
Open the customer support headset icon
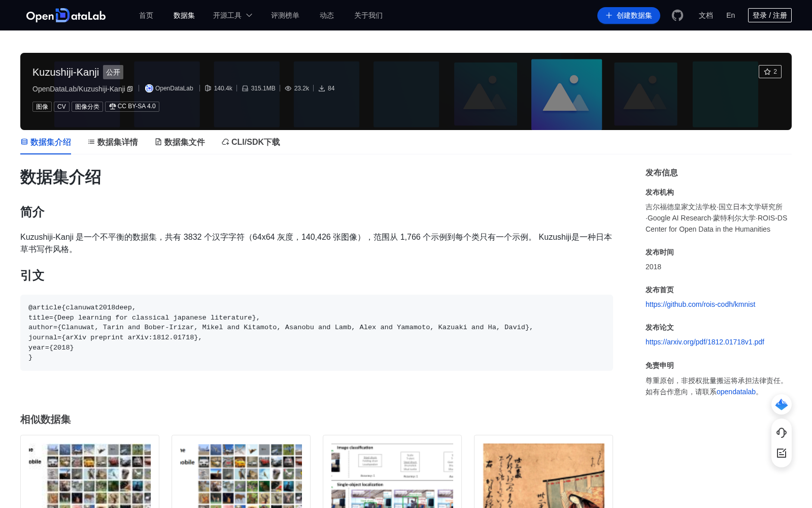pos(782,433)
